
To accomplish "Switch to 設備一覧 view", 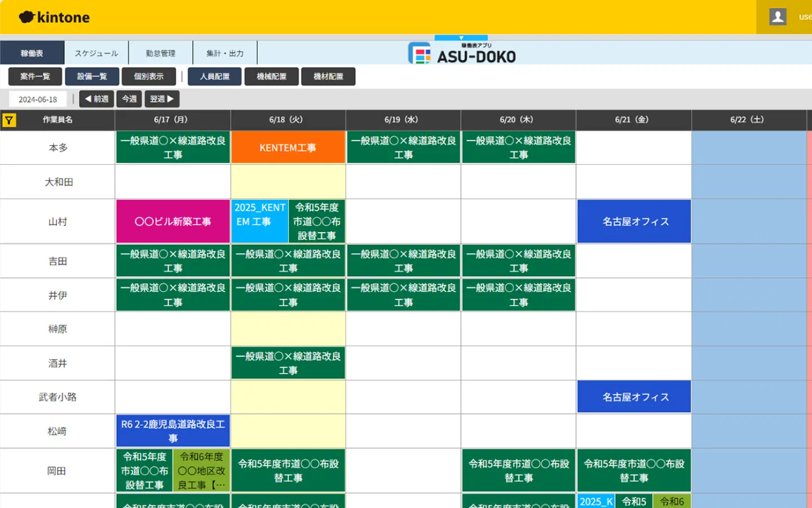I will click(x=92, y=77).
